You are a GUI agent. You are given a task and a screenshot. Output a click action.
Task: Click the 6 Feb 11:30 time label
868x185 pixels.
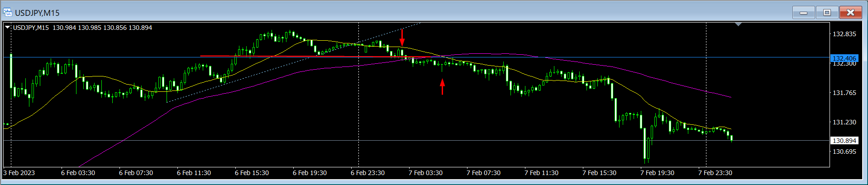194,173
